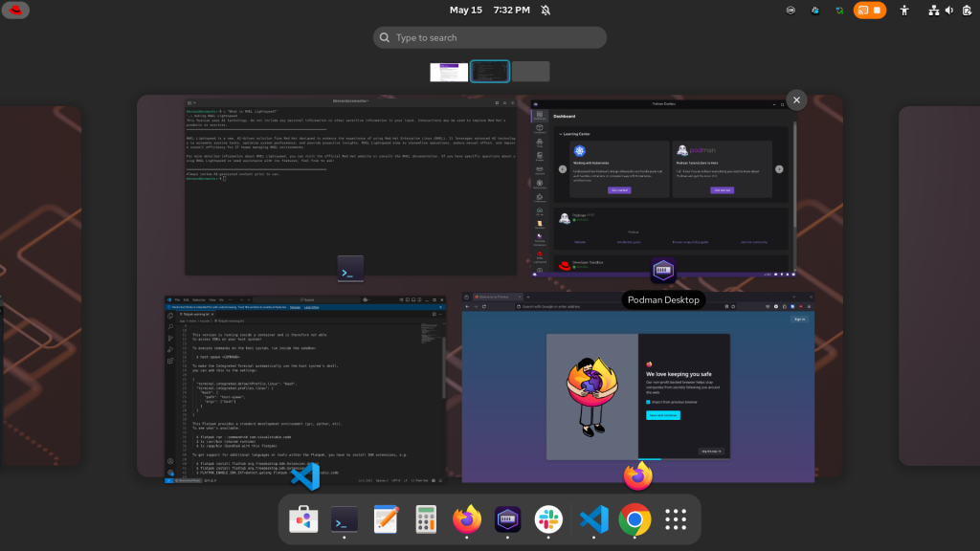The width and height of the screenshot is (980, 551).
Task: Open Terminal from the dock
Action: 345,519
